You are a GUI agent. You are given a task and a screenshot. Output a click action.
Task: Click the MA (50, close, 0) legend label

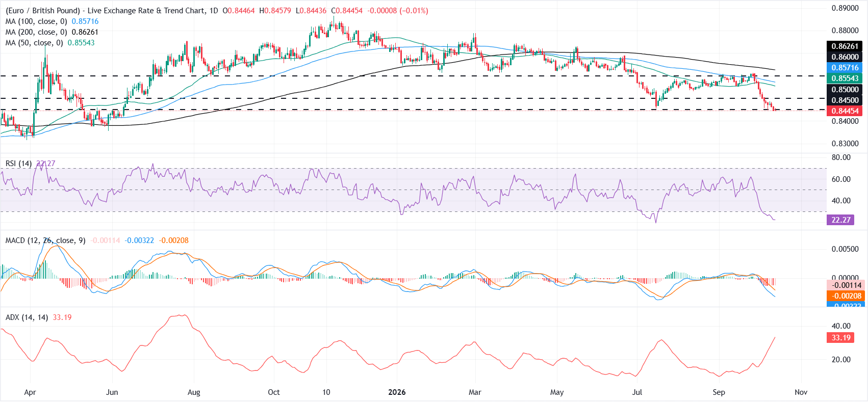34,43
